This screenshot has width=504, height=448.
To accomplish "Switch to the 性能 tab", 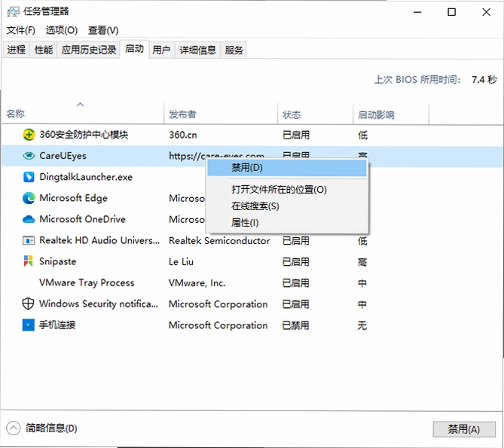I will point(44,50).
